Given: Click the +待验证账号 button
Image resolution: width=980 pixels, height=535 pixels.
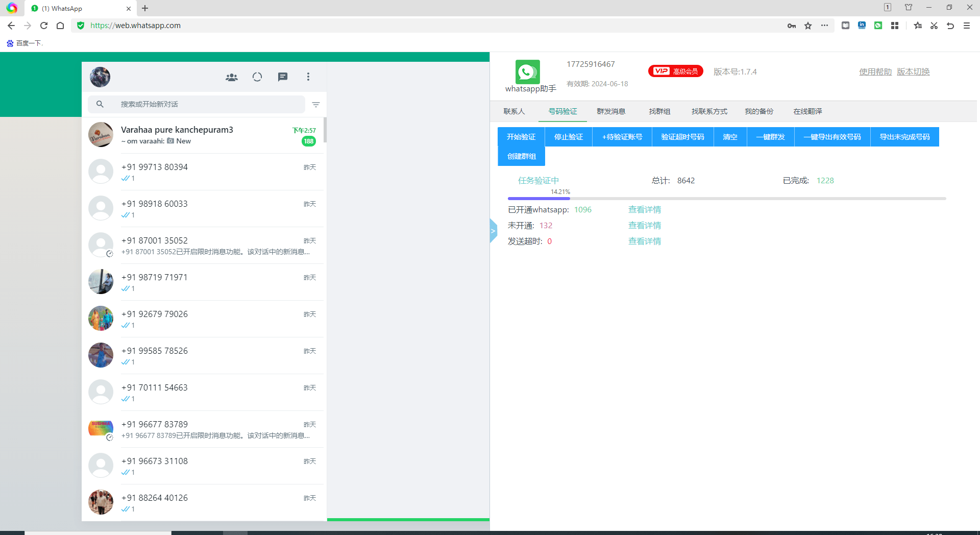Looking at the screenshot, I should (x=622, y=137).
